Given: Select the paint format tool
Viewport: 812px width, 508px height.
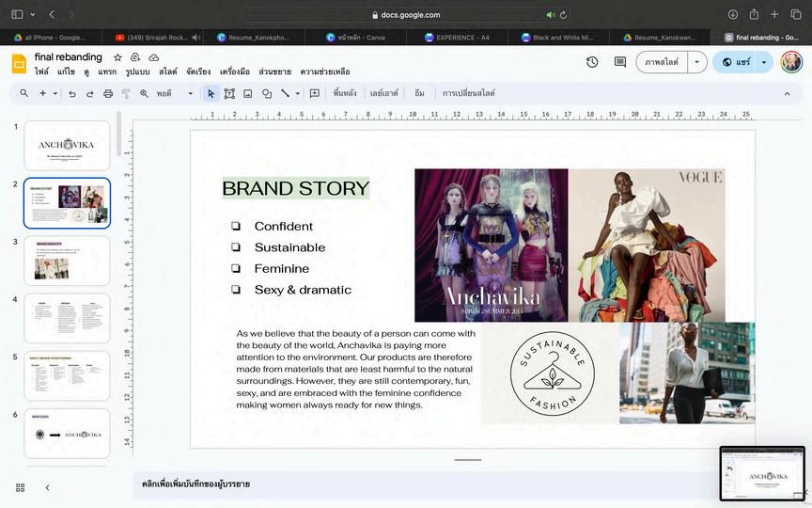Looking at the screenshot, I should 126,94.
